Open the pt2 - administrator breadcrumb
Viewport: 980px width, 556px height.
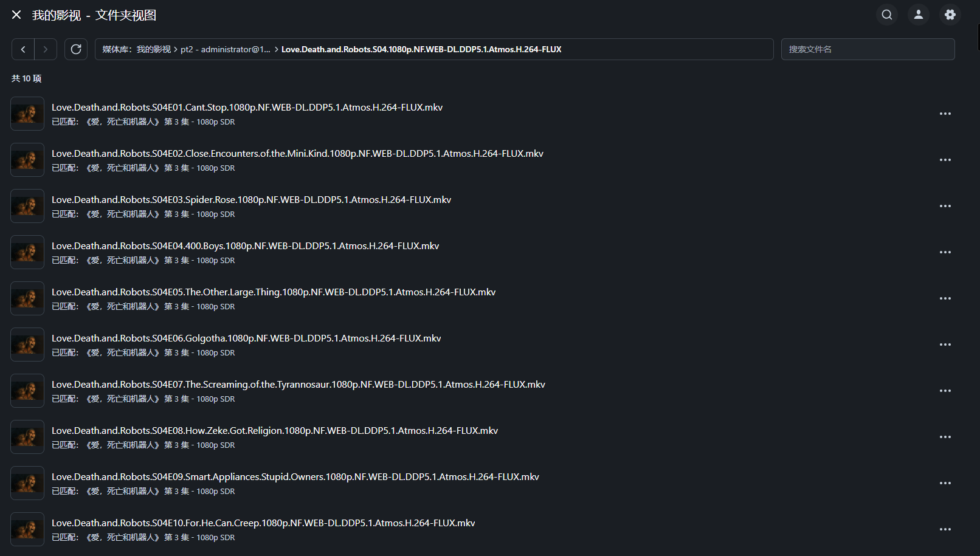pyautogui.click(x=226, y=49)
